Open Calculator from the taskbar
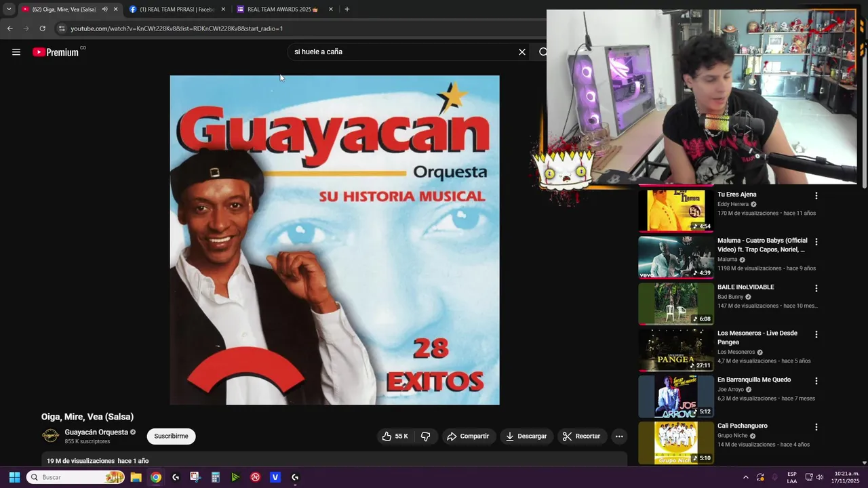Screen dimensions: 868x488 click(216, 477)
